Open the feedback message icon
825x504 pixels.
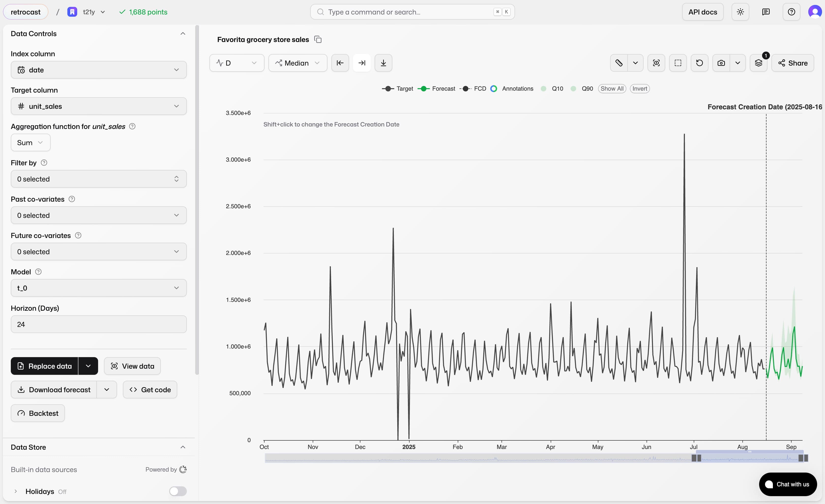(766, 12)
